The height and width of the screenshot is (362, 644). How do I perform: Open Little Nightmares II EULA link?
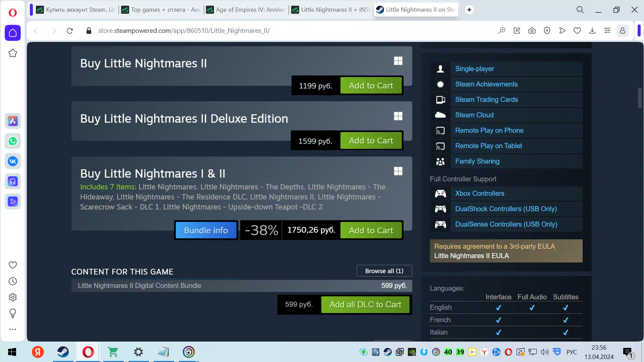coord(471,256)
